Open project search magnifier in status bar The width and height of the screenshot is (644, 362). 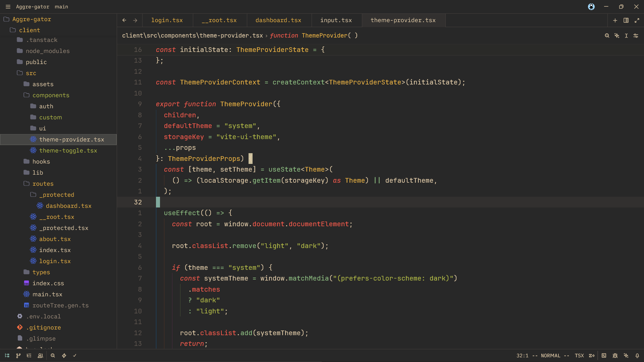53,356
